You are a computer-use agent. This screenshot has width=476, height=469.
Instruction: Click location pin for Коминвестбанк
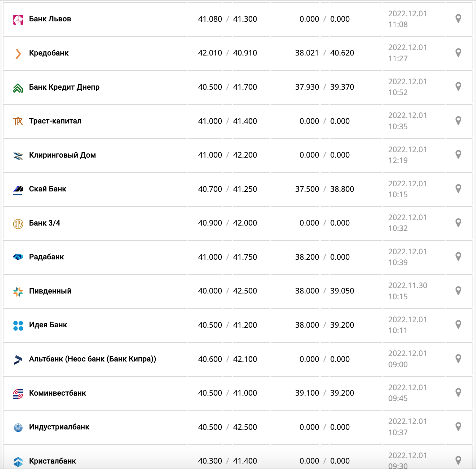pos(458,392)
